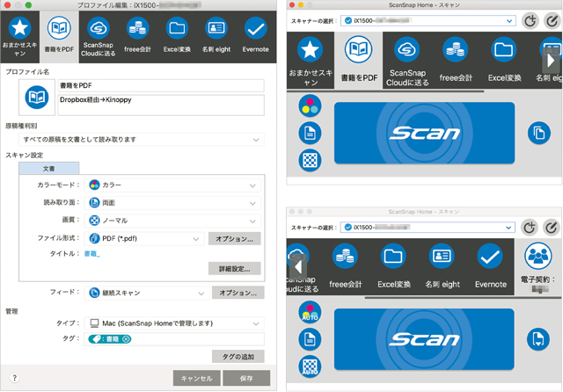Click help question mark button
Screen dimensions: 563x392
[14, 378]
